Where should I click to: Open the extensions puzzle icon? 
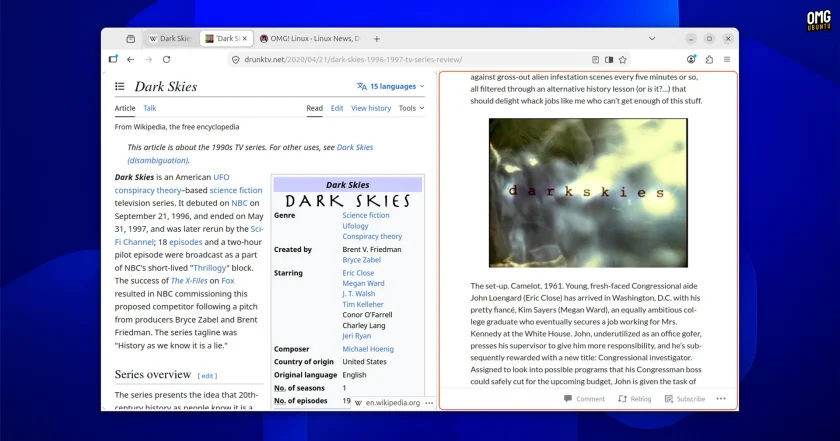[709, 59]
